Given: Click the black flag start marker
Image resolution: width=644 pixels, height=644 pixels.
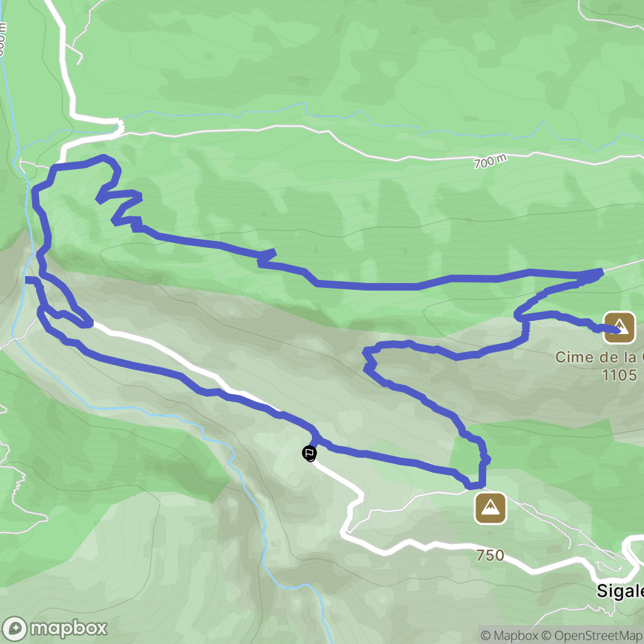Looking at the screenshot, I should point(309,453).
